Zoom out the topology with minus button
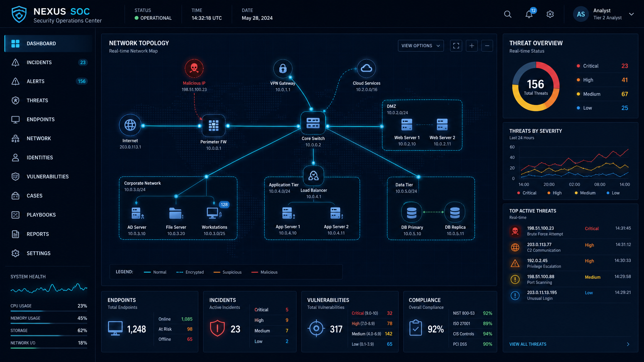This screenshot has height=362, width=644. click(x=487, y=46)
